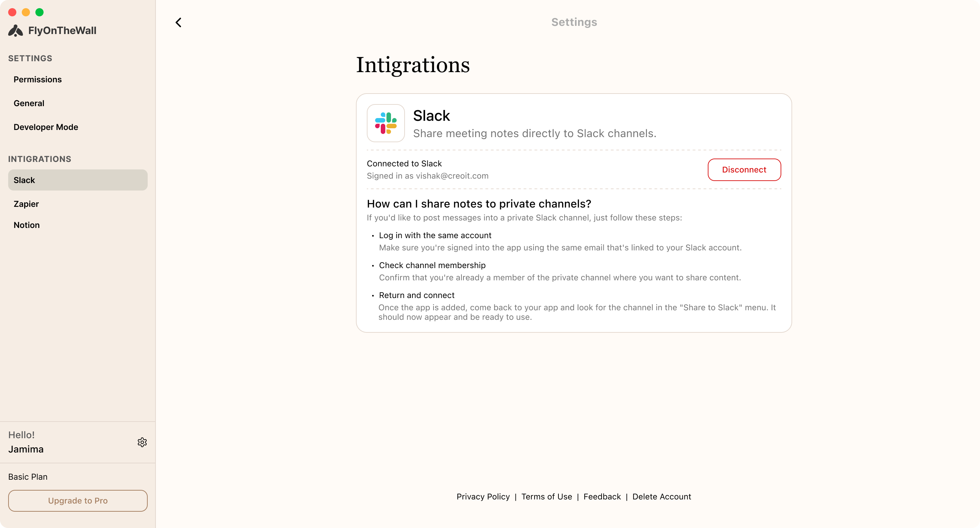Open the Terms of Use link
Viewport: 980px width, 528px height.
click(x=546, y=496)
